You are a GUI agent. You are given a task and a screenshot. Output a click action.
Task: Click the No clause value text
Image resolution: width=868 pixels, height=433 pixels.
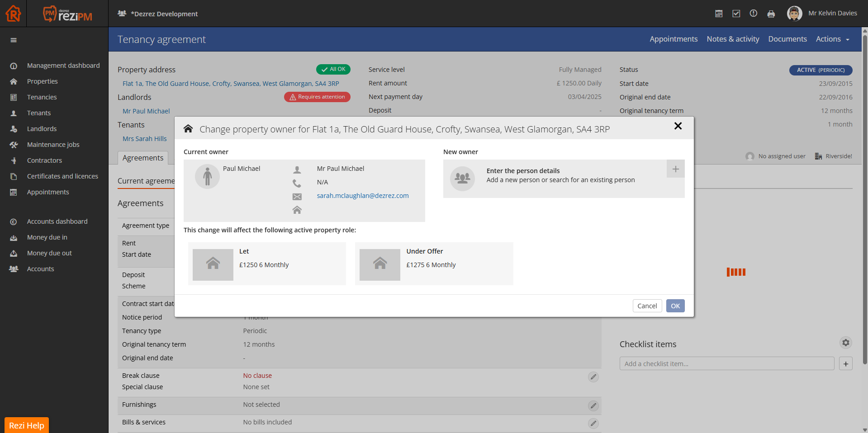click(257, 376)
